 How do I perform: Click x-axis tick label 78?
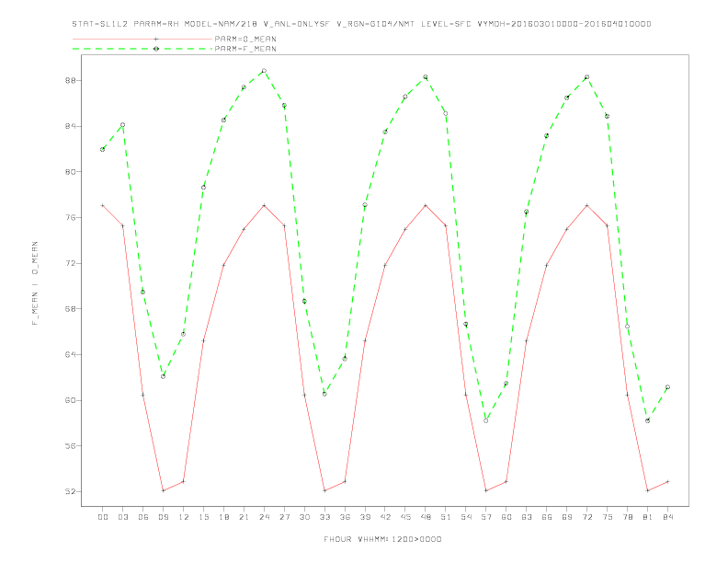pos(628,517)
